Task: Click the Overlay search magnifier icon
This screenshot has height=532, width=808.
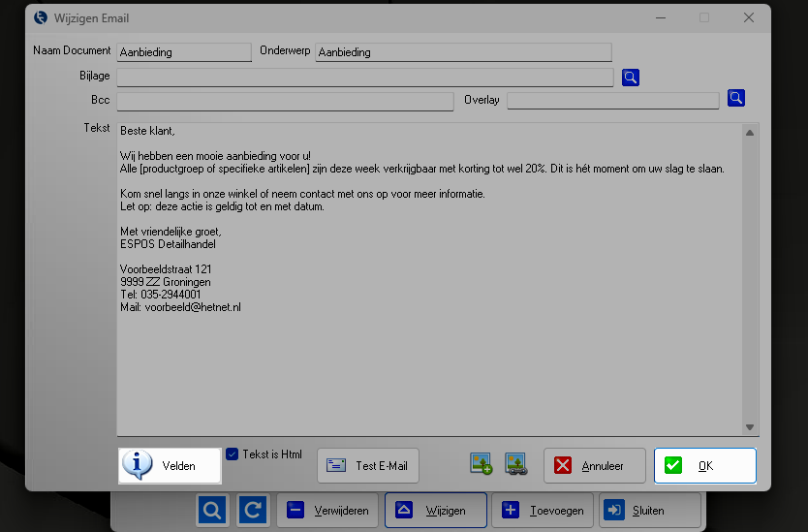Action: pos(736,98)
